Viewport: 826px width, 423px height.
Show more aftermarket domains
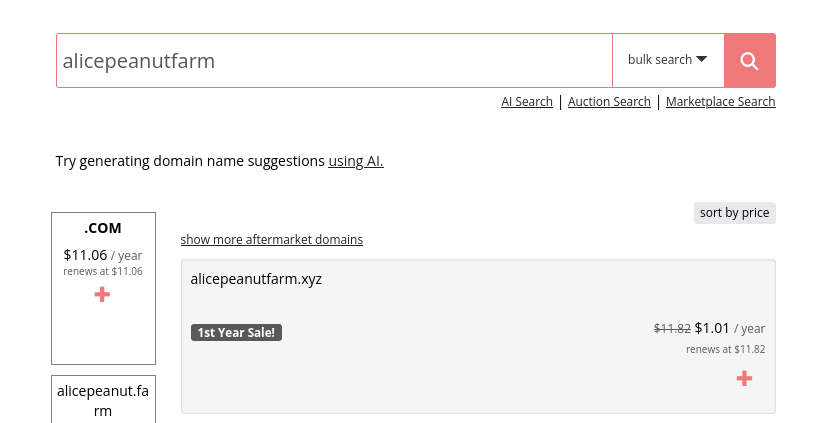[x=272, y=240]
